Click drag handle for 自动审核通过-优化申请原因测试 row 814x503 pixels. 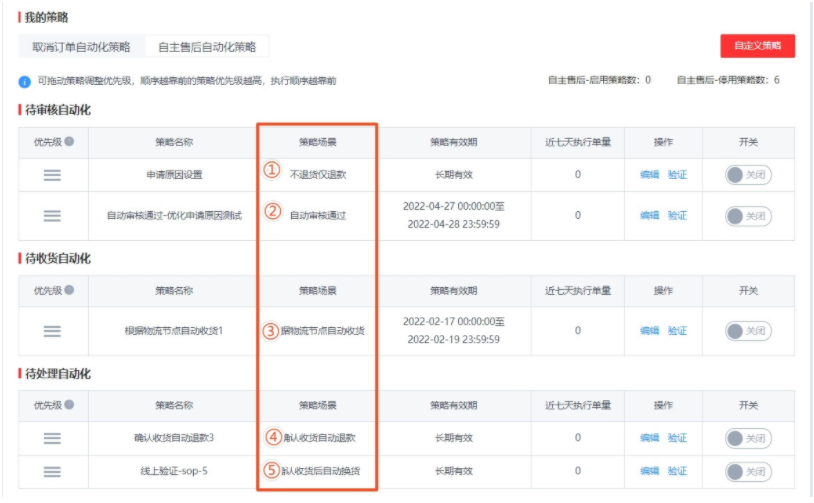click(x=52, y=215)
